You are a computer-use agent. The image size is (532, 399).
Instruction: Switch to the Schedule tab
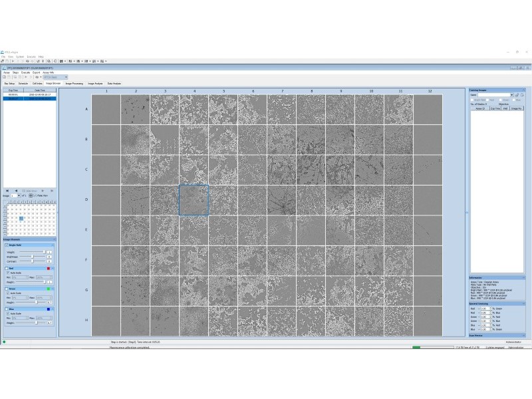(23, 84)
